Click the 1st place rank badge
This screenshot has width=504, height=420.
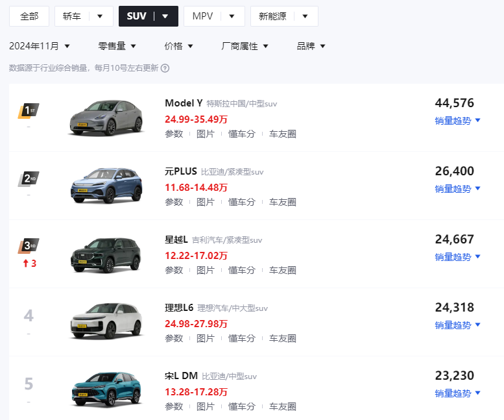coord(29,110)
